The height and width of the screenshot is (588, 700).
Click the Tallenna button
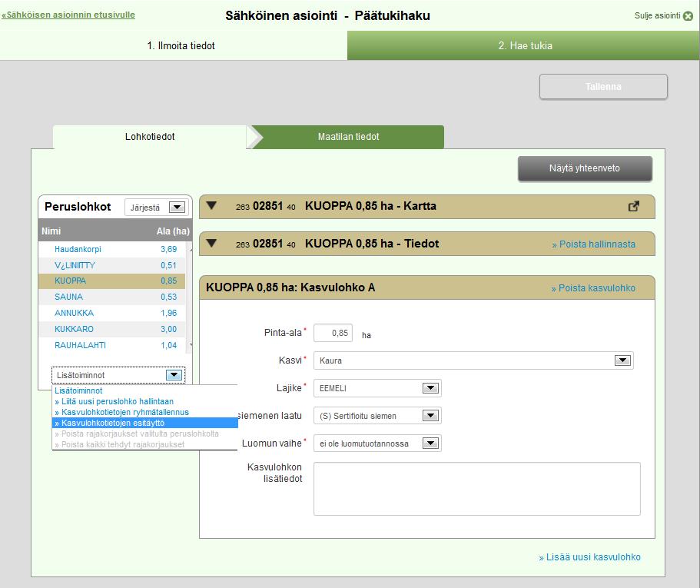pos(603,87)
